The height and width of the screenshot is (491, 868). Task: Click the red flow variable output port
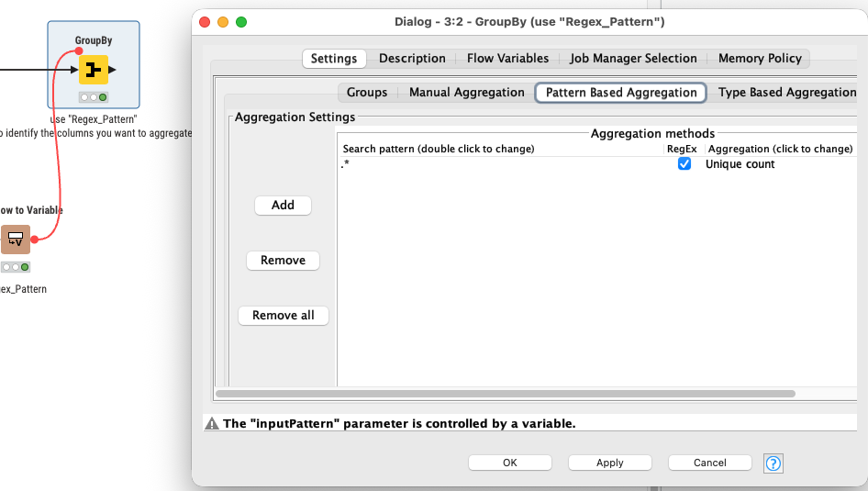(35, 240)
